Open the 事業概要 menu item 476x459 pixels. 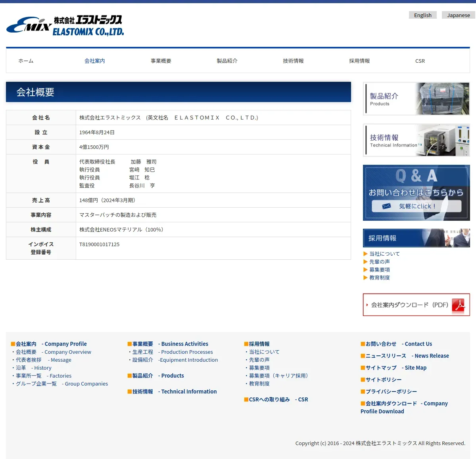coord(161,61)
